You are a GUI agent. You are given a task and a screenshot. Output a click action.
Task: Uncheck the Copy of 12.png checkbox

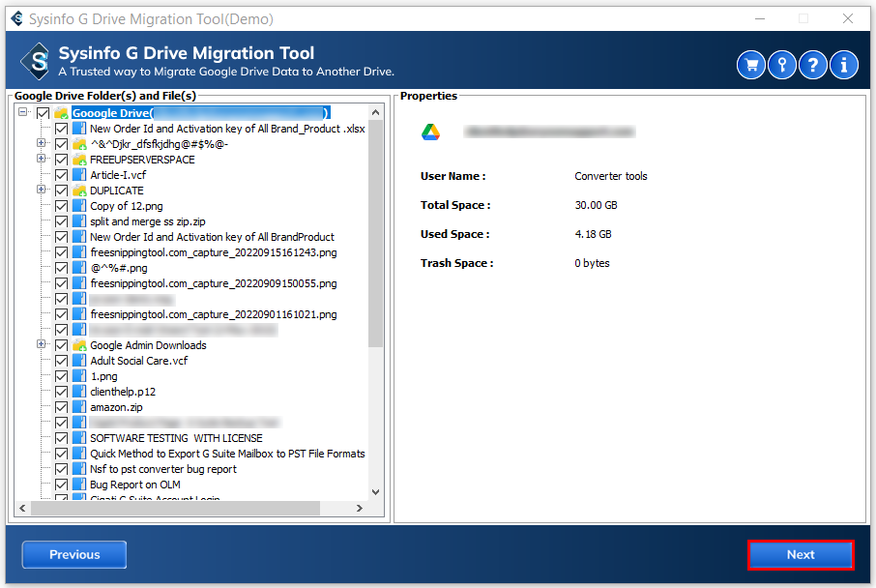(x=61, y=206)
